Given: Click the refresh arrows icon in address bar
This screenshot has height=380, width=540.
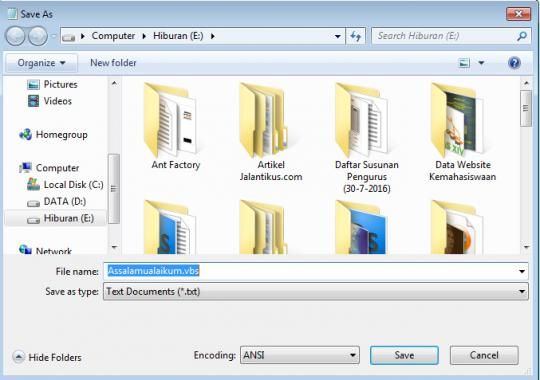Looking at the screenshot, I should click(355, 36).
